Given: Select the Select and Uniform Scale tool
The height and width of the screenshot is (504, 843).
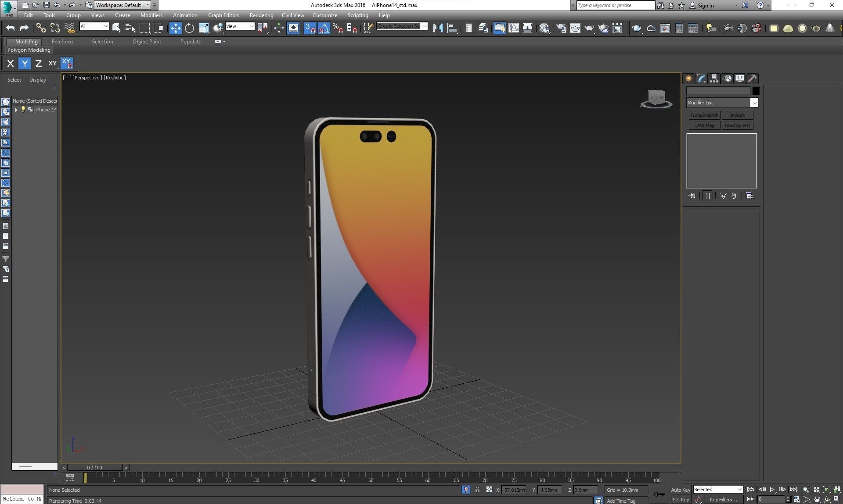Looking at the screenshot, I should 204,28.
